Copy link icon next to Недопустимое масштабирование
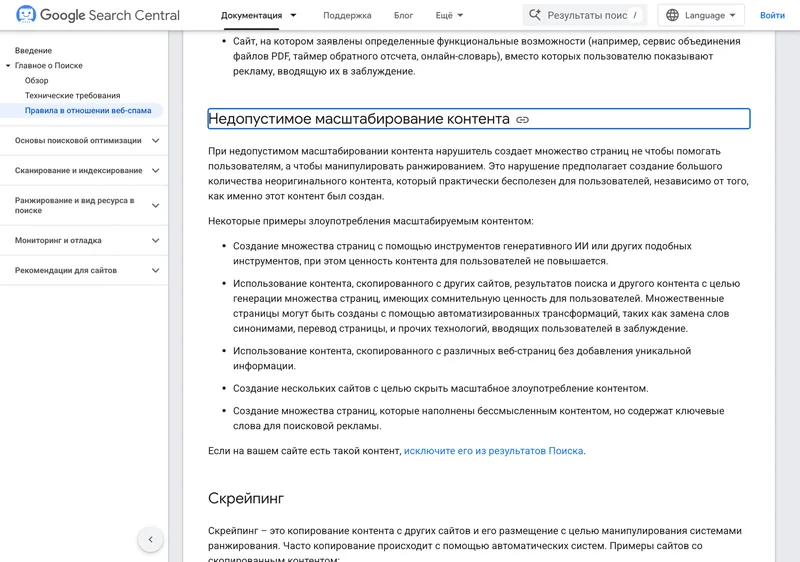Screen dimensions: 800x562 [522, 120]
